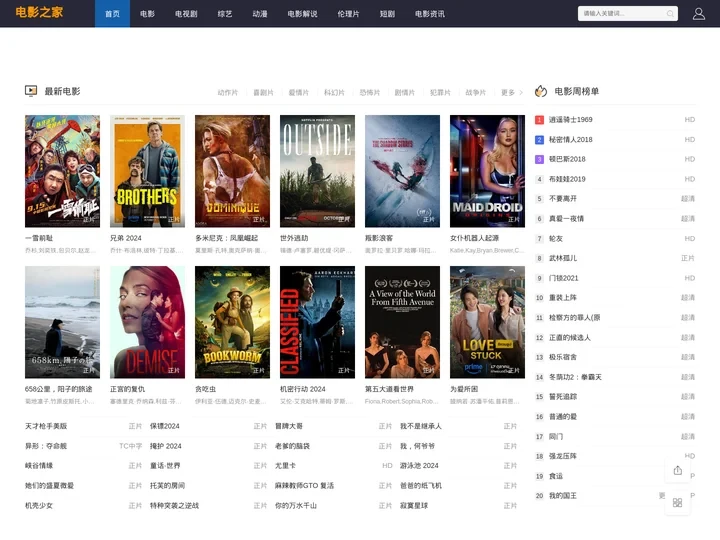Open the user account icon
Image resolution: width=720 pixels, height=540 pixels.
[698, 14]
